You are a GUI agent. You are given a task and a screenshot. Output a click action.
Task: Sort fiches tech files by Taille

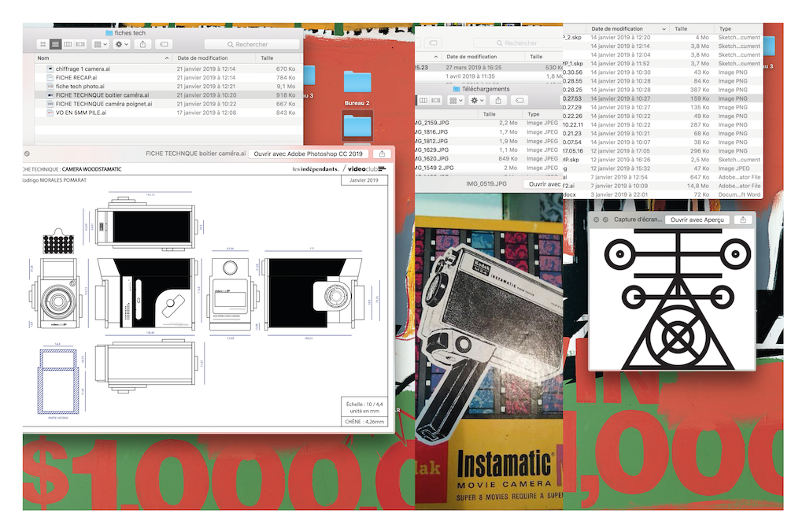point(278,58)
